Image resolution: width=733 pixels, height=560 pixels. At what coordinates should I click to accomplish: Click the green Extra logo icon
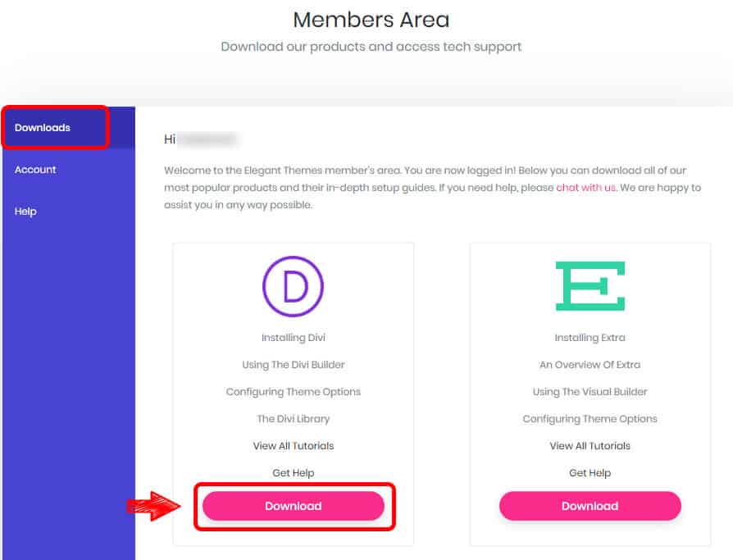pyautogui.click(x=590, y=286)
